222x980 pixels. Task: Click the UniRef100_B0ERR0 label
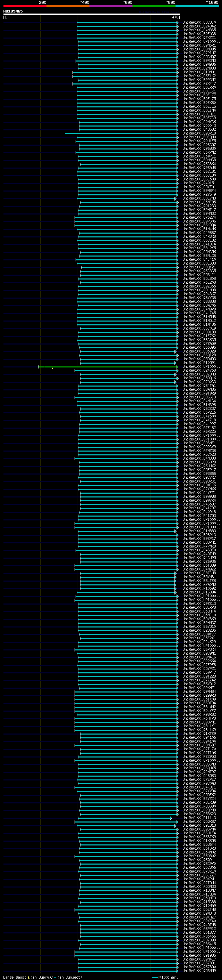(x=199, y=88)
